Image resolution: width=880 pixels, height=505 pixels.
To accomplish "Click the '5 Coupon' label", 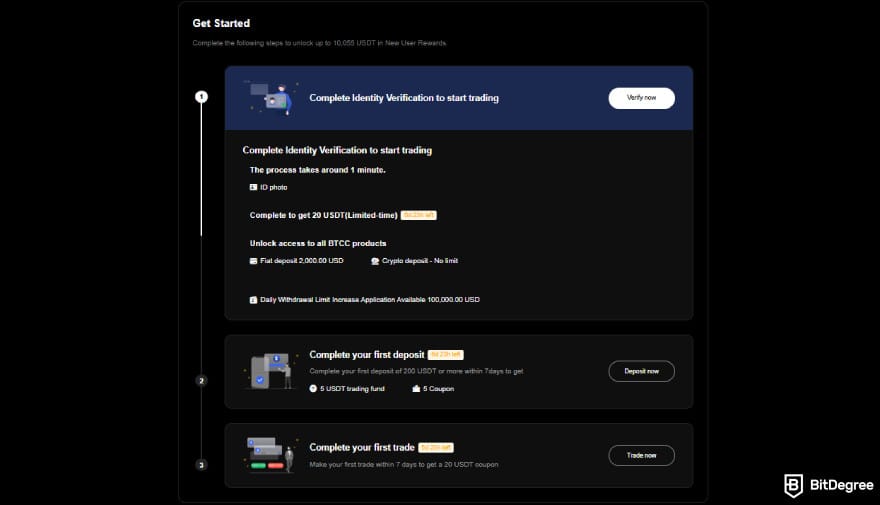I will point(438,389).
